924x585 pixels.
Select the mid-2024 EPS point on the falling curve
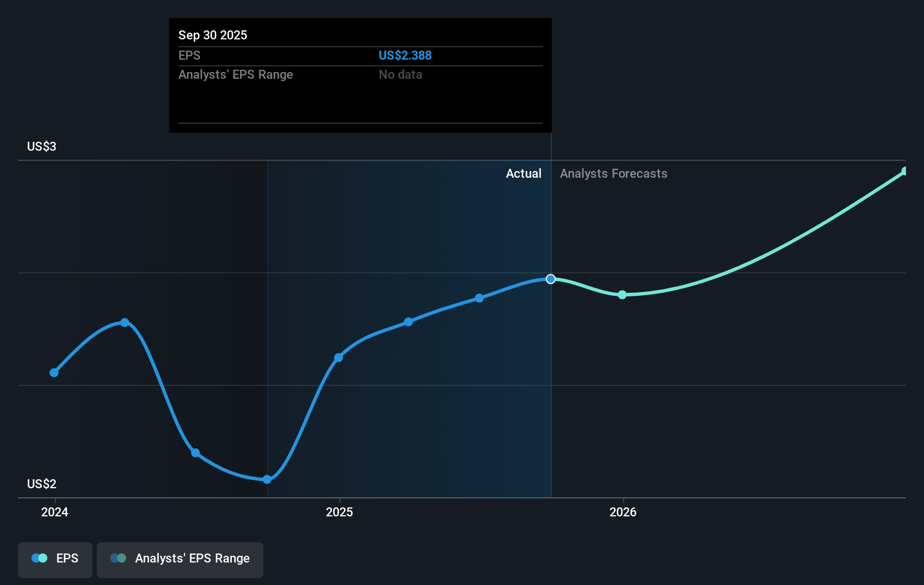pyautogui.click(x=195, y=453)
